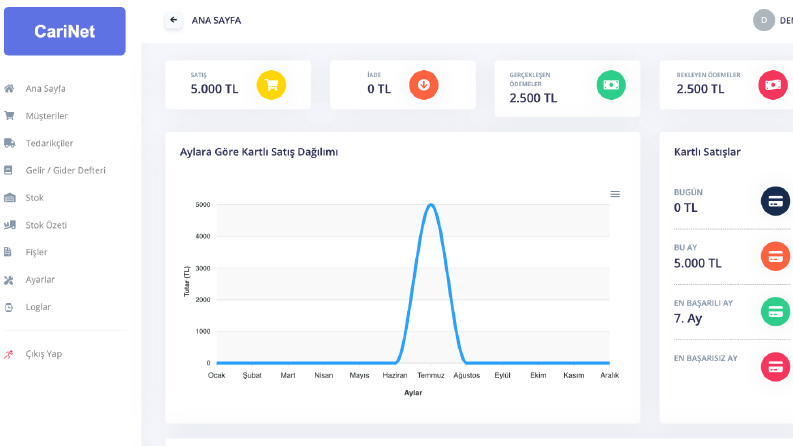The image size is (793, 446).
Task: Click the red Bekleyen Ödemeler money icon
Action: (x=773, y=85)
